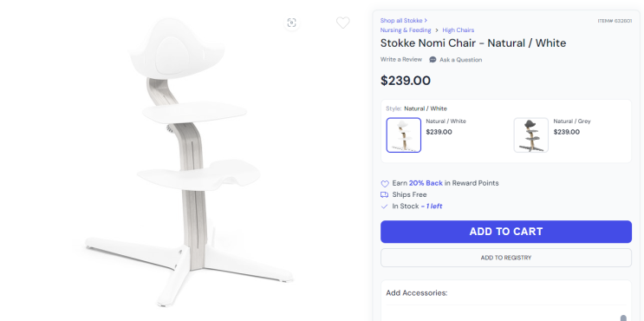The height and width of the screenshot is (321, 644).
Task: Click Write a Review link
Action: click(400, 60)
